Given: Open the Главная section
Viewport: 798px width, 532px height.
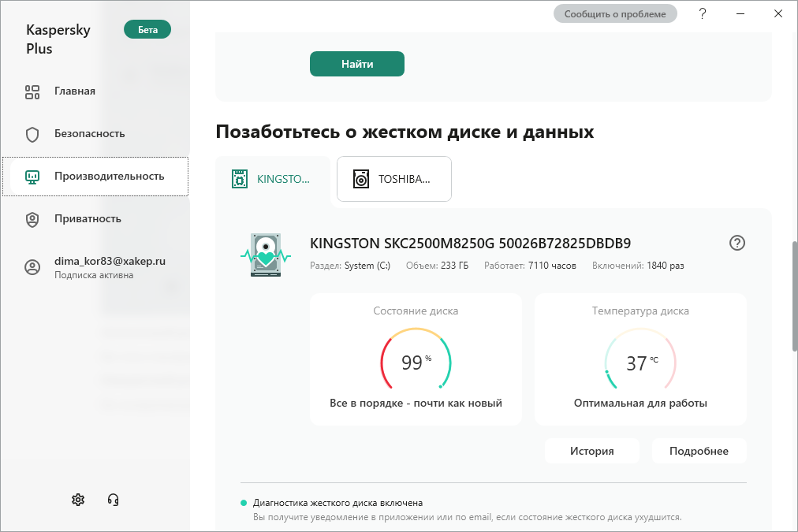Looking at the screenshot, I should click(x=95, y=91).
